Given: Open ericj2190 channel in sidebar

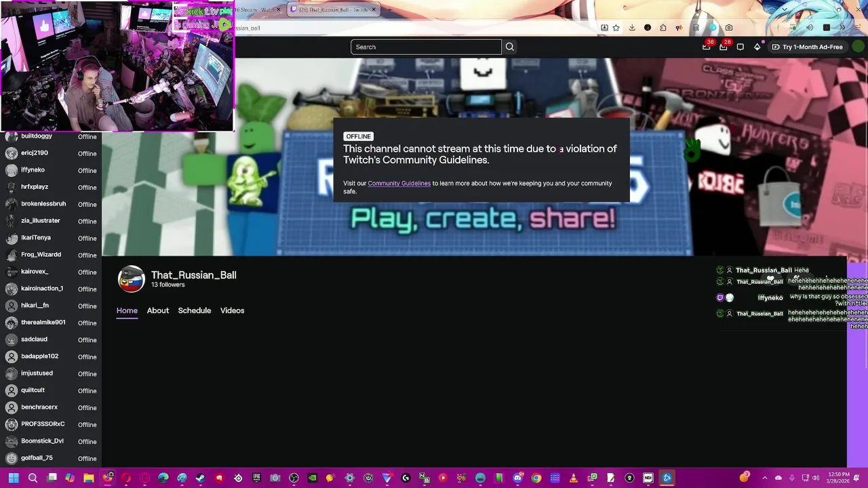Looking at the screenshot, I should click(x=51, y=153).
